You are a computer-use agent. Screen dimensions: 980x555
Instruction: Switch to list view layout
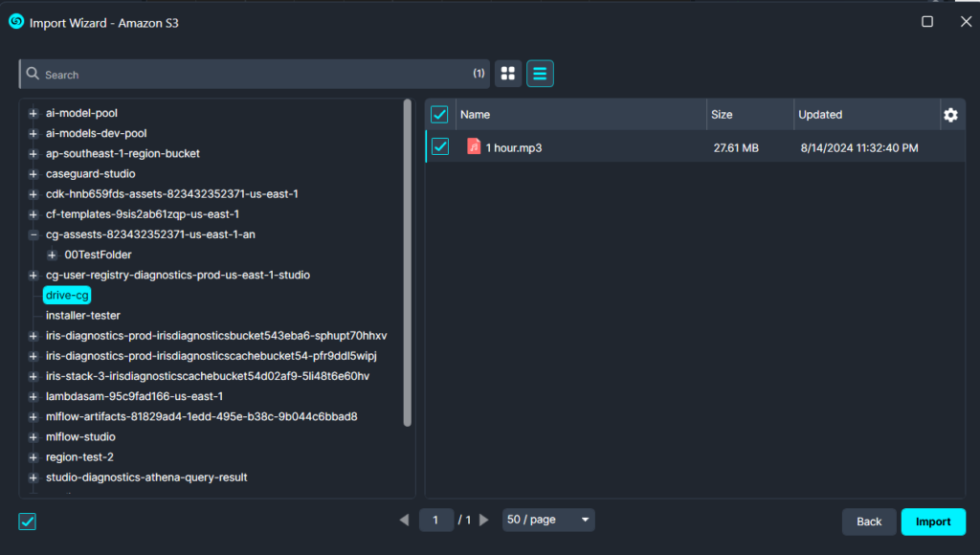tap(540, 74)
